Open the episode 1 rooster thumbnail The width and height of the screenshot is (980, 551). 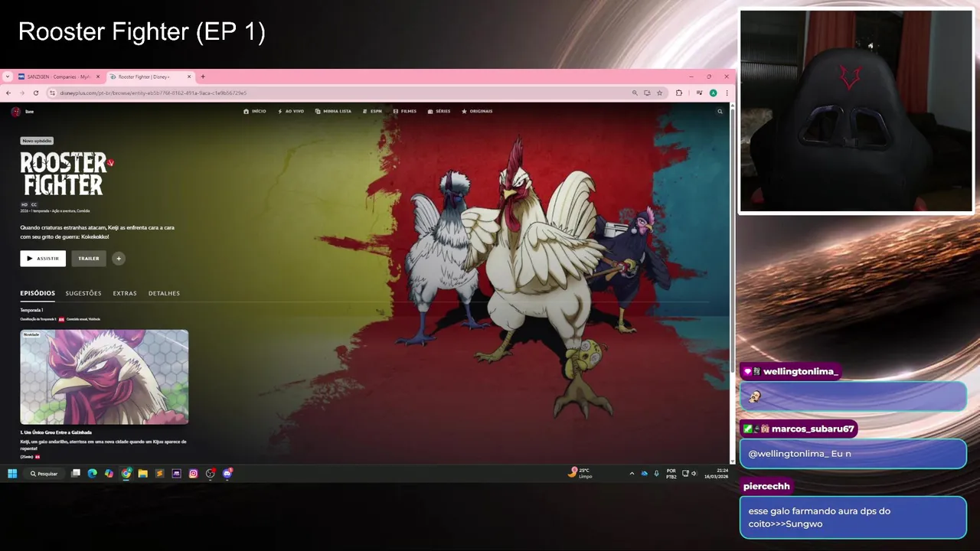pyautogui.click(x=104, y=377)
